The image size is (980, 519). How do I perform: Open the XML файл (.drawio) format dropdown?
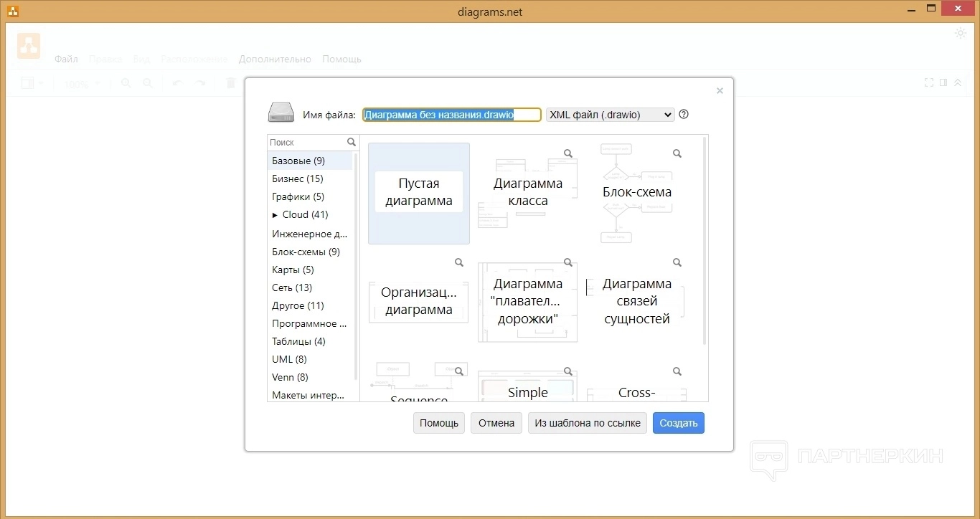[x=610, y=115]
